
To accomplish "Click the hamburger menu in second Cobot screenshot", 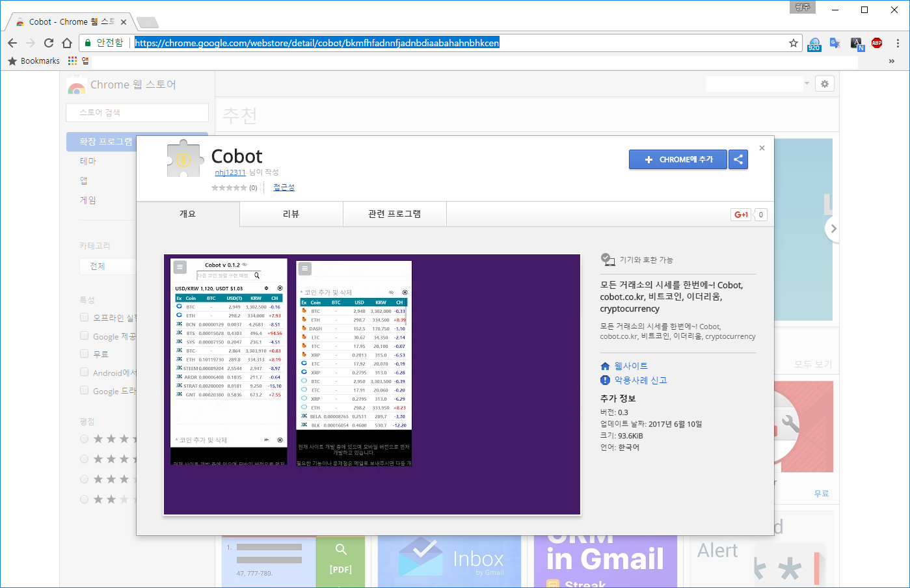I will point(304,269).
